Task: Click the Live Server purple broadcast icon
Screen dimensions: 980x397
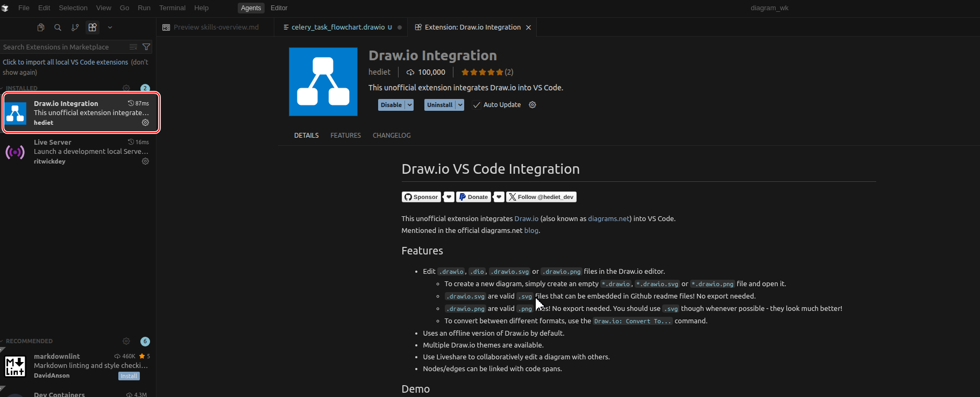Action: (15, 152)
